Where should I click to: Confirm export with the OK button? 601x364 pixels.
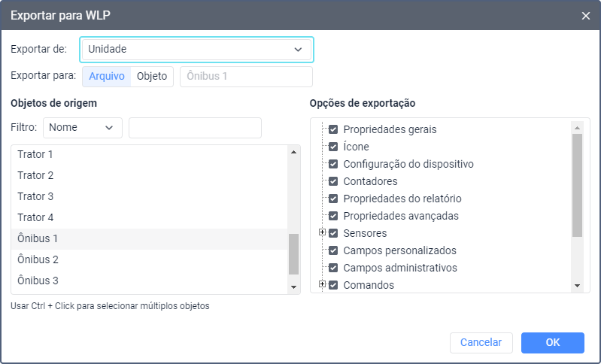click(552, 342)
